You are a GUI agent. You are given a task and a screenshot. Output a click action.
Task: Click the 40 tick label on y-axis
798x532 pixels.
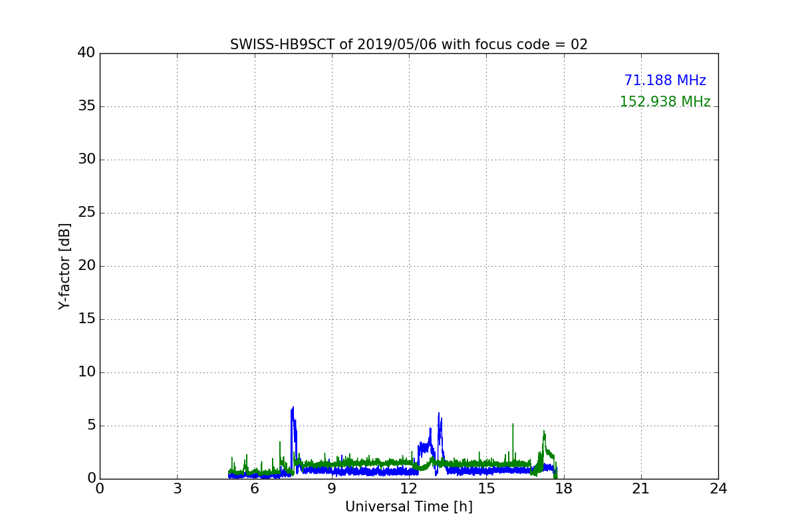(x=86, y=53)
